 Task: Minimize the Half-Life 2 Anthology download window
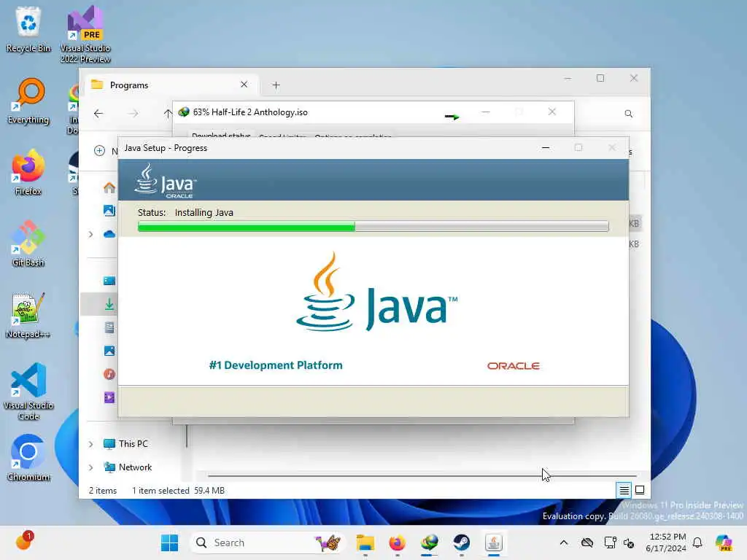click(485, 112)
